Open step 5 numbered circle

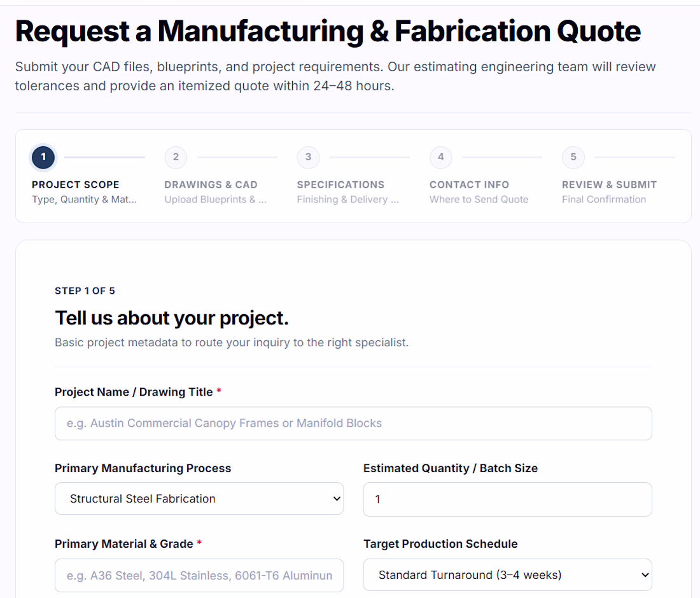point(573,157)
